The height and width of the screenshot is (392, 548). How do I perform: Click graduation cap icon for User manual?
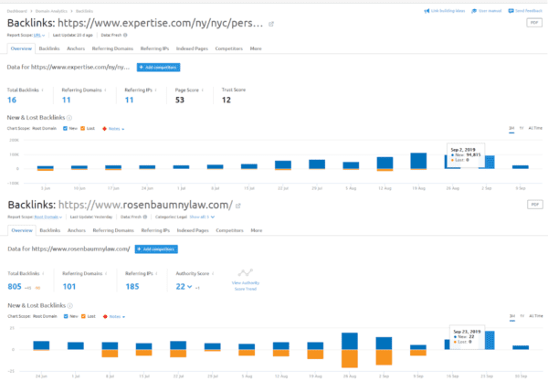474,11
